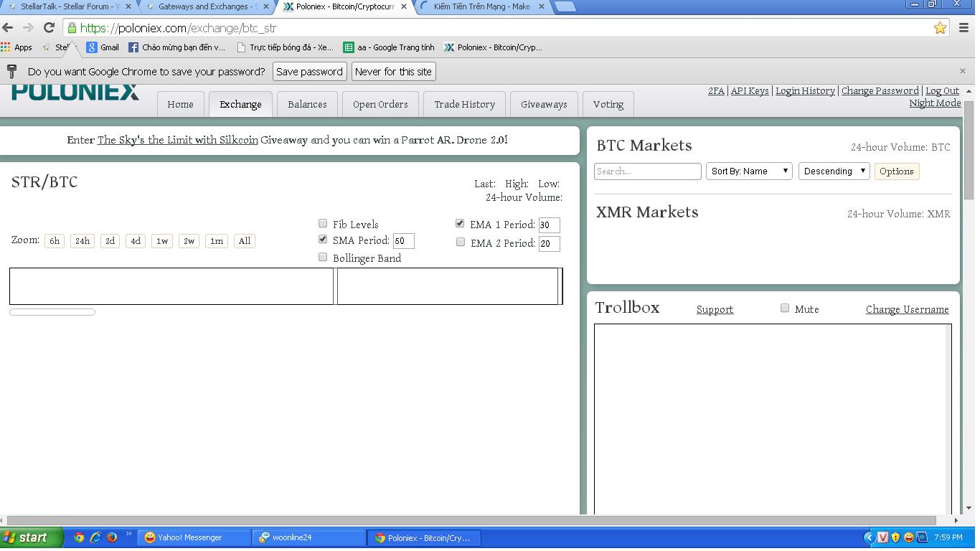Launch Internet Explorer from quick launch

95,537
